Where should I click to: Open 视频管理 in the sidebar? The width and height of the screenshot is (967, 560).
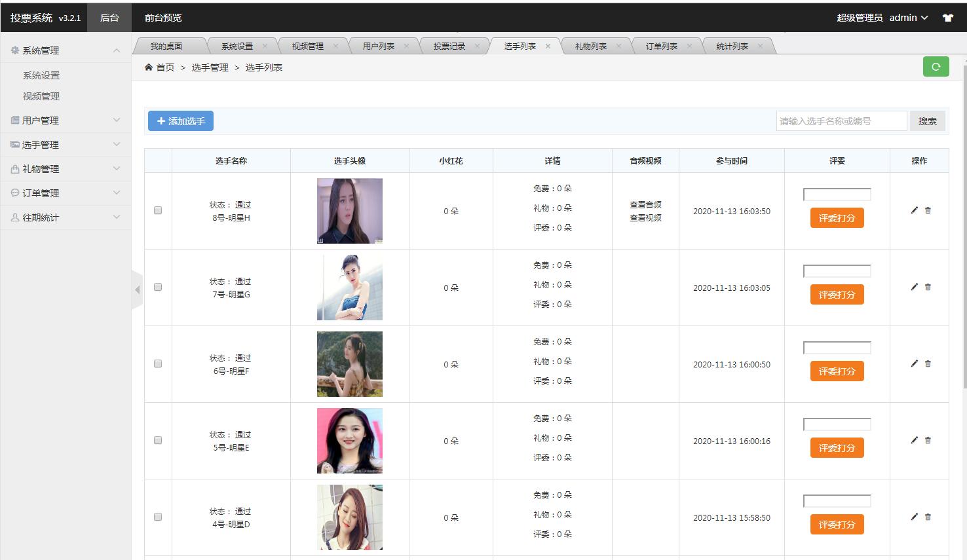(x=41, y=96)
